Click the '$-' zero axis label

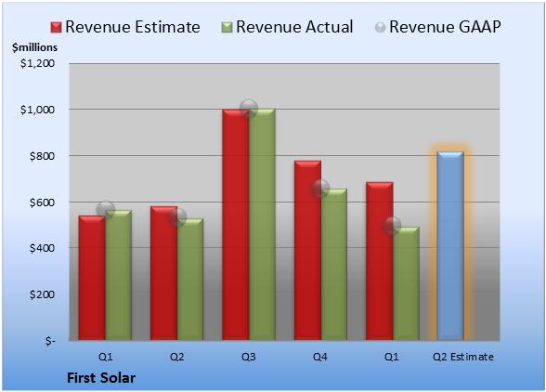50,341
